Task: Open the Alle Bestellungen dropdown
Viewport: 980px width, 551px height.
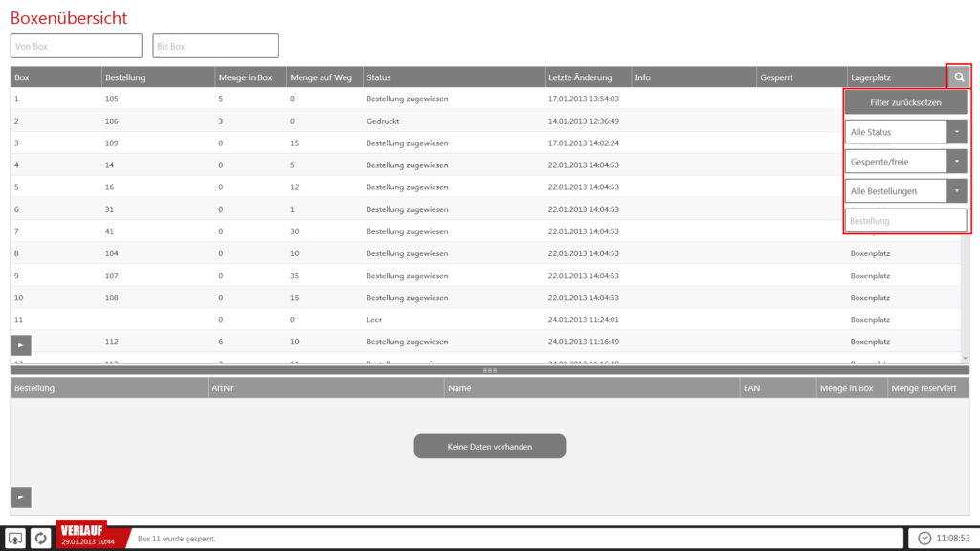Action: point(956,191)
